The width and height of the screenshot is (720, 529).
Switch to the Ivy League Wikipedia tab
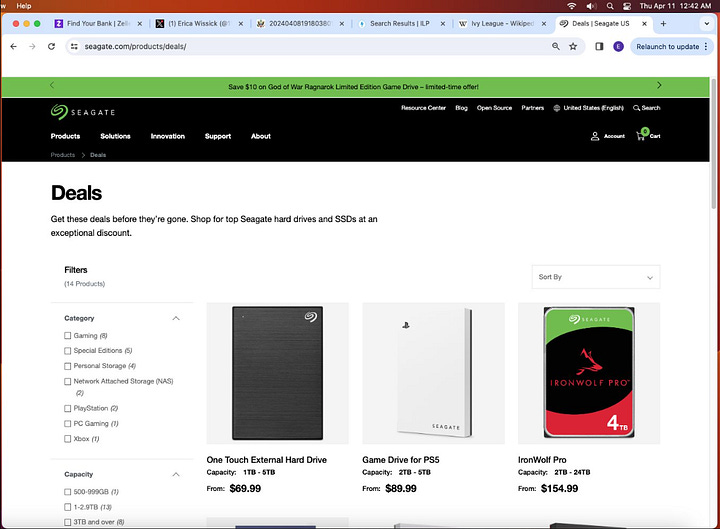(501, 23)
